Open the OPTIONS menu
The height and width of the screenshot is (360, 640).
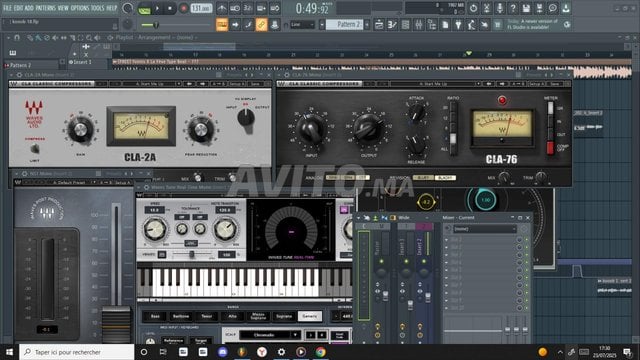click(80, 8)
